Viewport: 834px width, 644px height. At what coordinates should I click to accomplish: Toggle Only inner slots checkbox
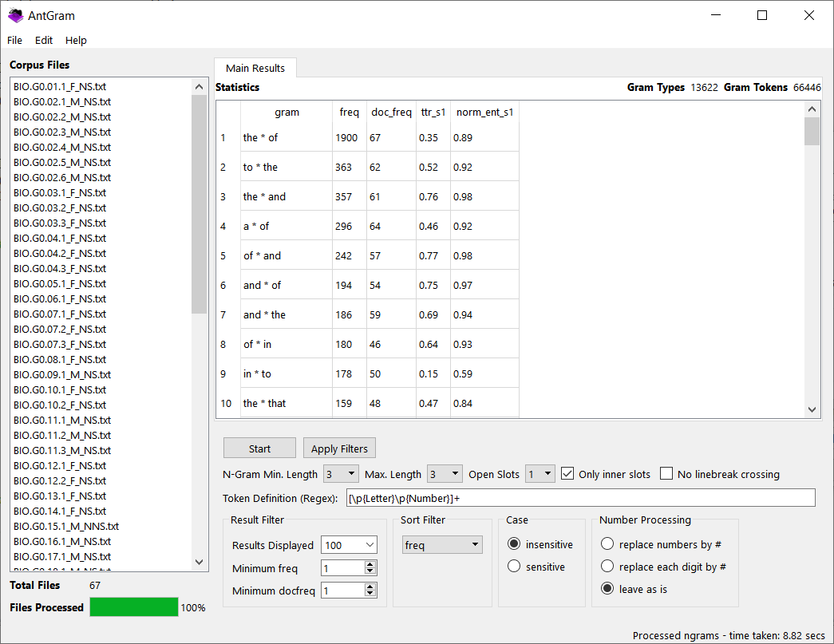[567, 474]
